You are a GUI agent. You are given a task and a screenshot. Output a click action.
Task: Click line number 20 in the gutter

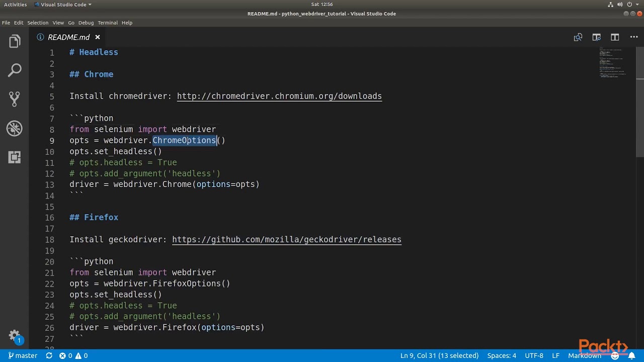pyautogui.click(x=49, y=262)
